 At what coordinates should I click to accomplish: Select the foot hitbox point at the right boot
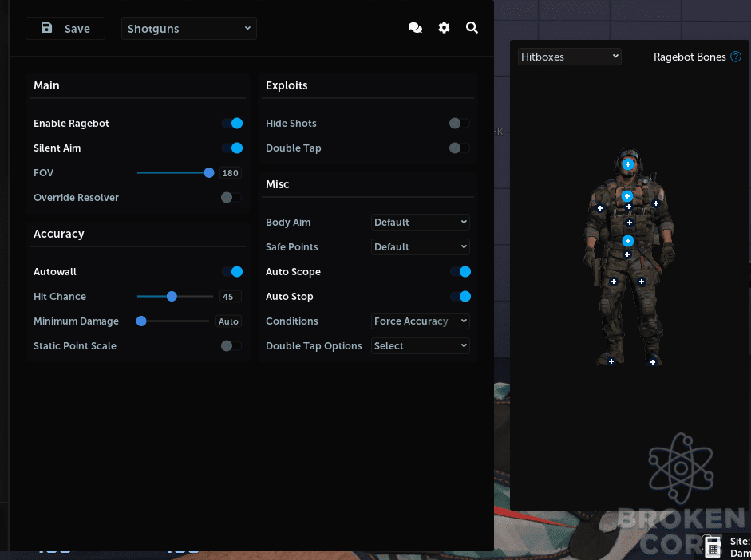point(652,362)
